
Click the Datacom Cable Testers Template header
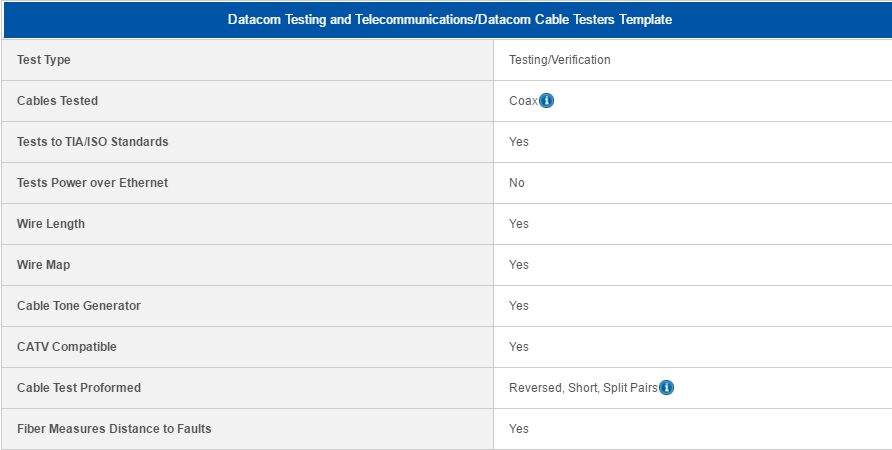[449, 19]
